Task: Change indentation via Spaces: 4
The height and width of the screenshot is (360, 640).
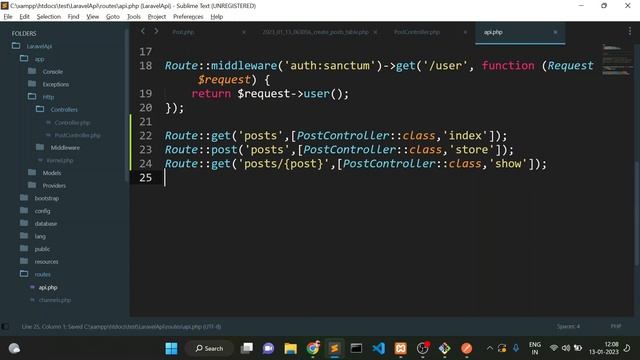Action: click(x=568, y=326)
